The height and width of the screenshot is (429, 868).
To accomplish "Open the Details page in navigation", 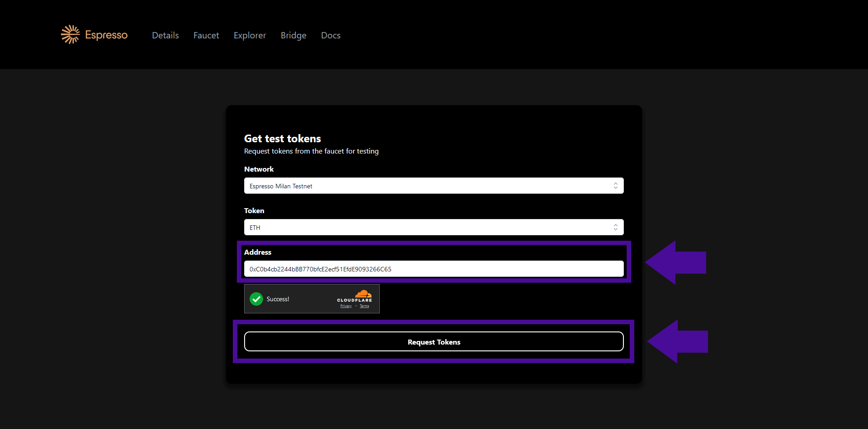I will (x=165, y=35).
